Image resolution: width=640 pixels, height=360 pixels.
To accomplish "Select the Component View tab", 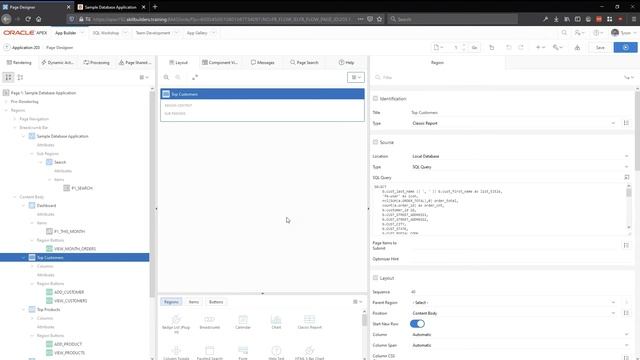I will click(x=220, y=62).
